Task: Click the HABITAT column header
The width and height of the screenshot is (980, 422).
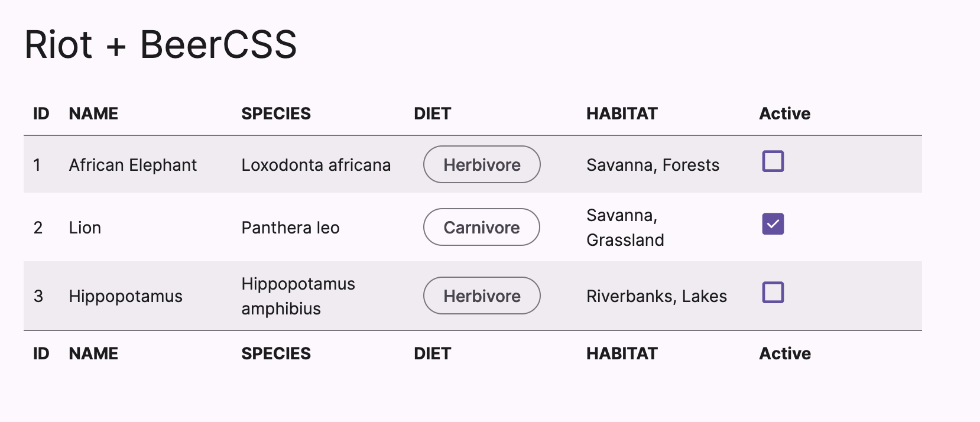Action: coord(622,113)
